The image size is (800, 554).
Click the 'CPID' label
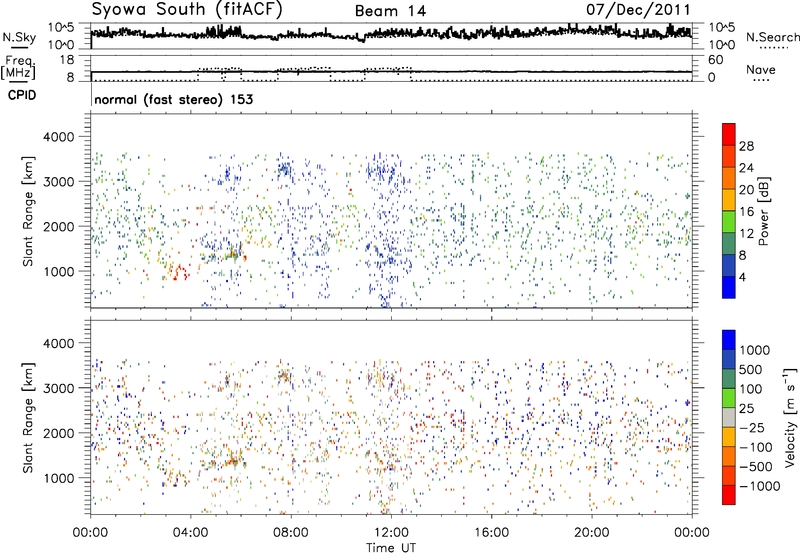click(21, 95)
